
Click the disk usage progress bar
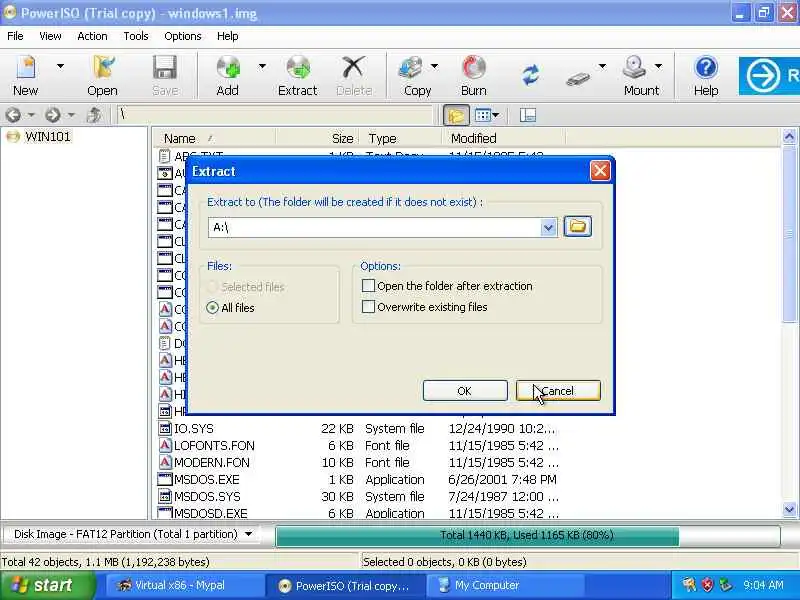pos(528,536)
